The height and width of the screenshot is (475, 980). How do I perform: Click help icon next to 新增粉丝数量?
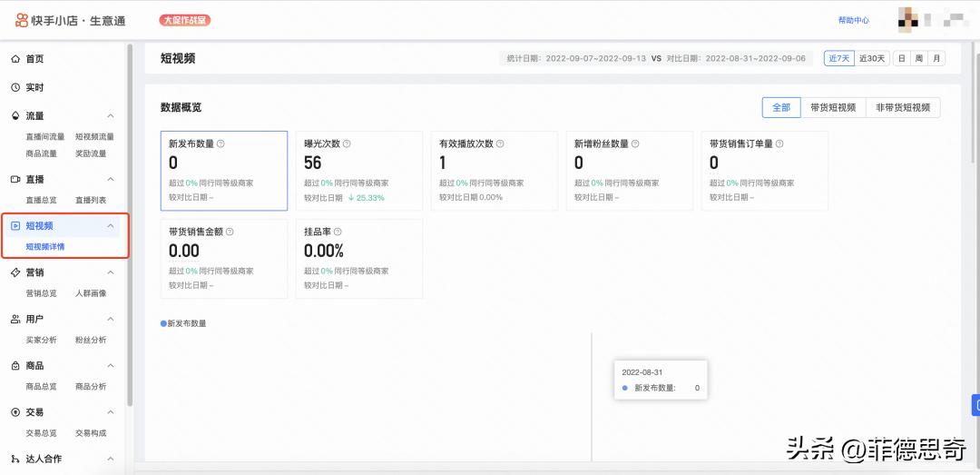coord(635,143)
